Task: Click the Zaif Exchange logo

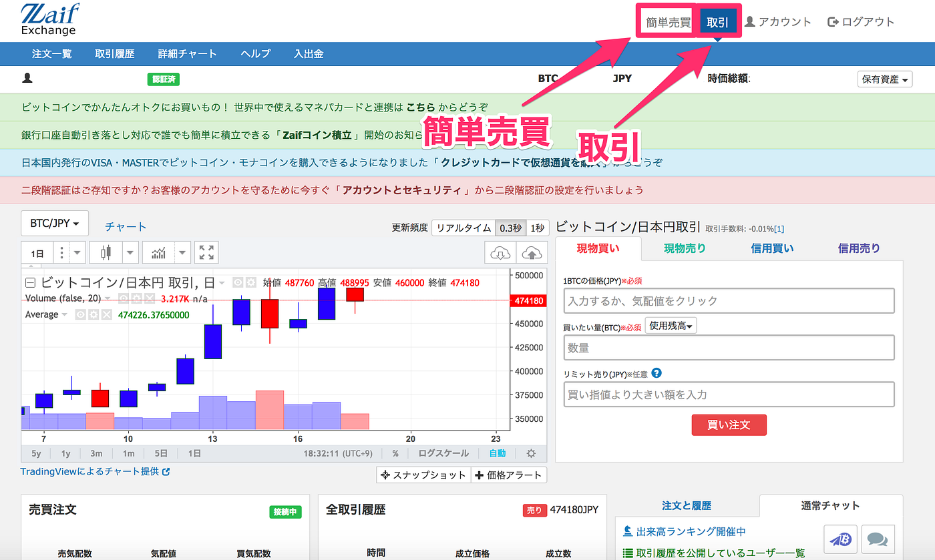Action: 50,19
